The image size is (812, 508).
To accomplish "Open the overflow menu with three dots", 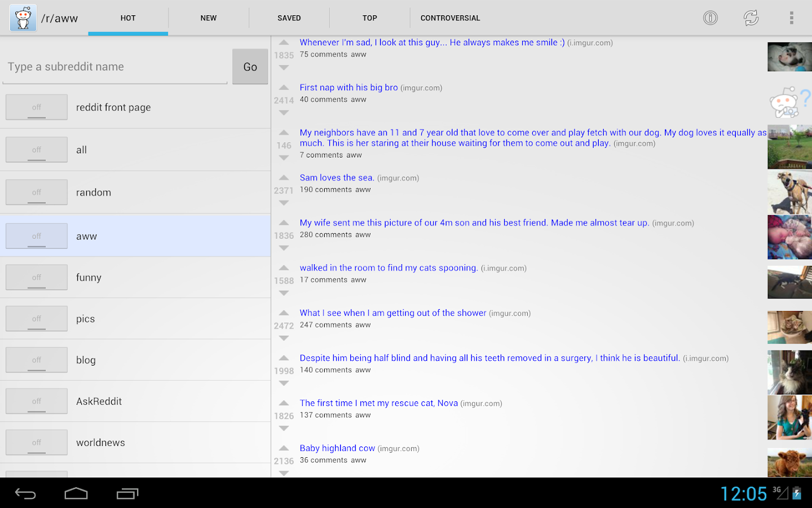I will (x=792, y=17).
